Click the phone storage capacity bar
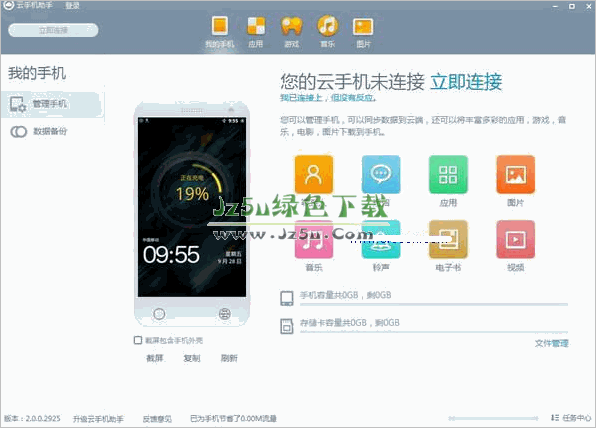 (x=434, y=304)
